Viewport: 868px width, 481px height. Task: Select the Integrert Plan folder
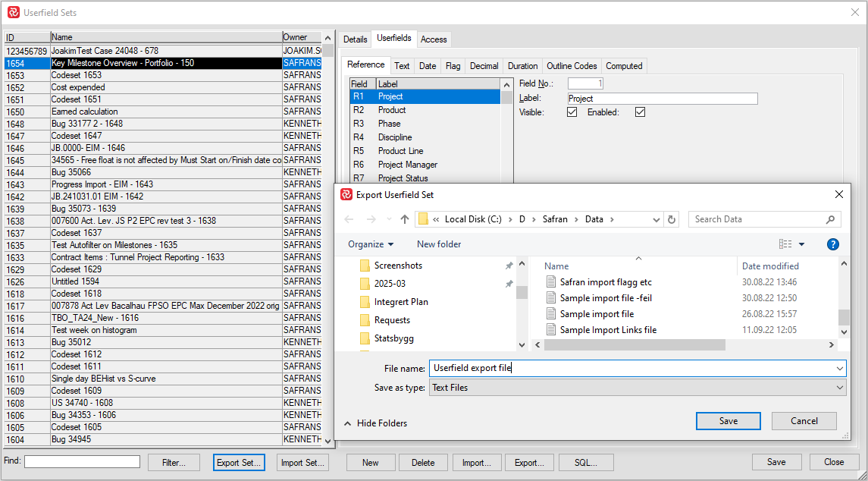402,302
